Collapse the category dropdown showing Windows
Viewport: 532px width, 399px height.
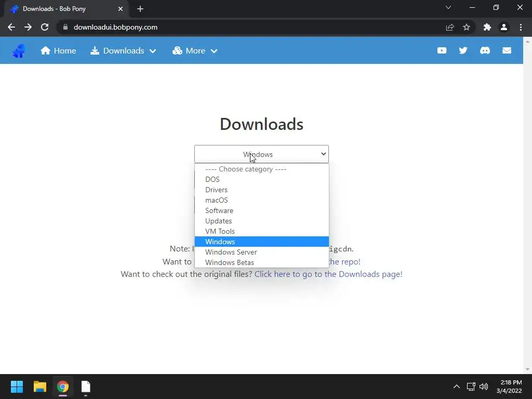pos(261,154)
